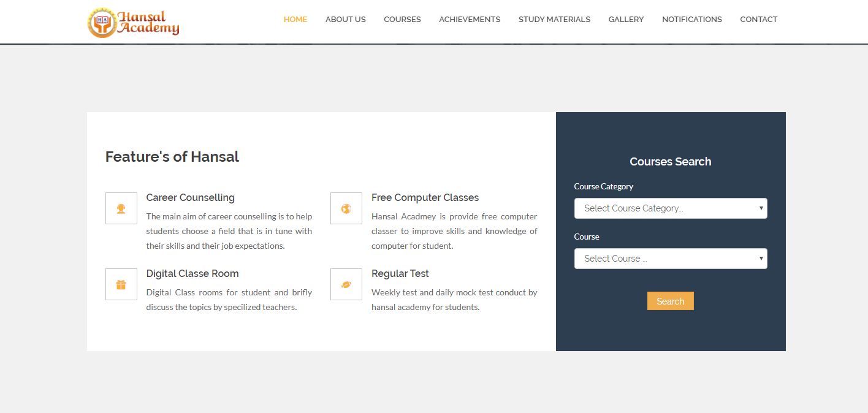Navigate to Courses in the navbar
Image resolution: width=868 pixels, height=413 pixels.
click(402, 20)
